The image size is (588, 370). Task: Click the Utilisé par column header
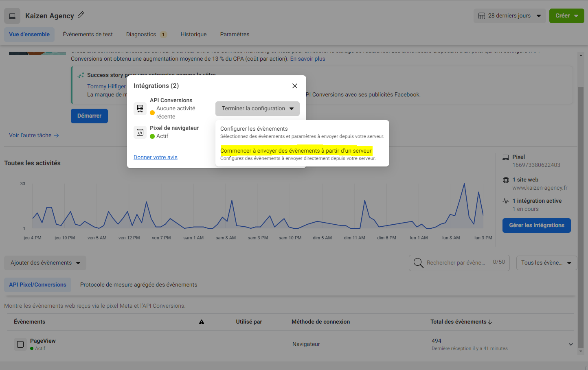(249, 322)
